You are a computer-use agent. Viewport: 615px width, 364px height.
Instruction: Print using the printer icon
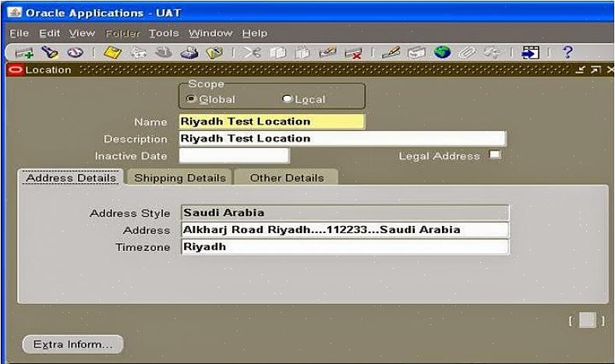point(189,52)
